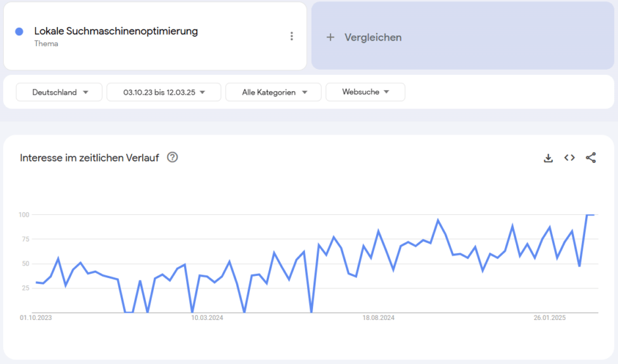Click the Thema label under the search term
Image resolution: width=618 pixels, height=364 pixels.
[x=46, y=44]
